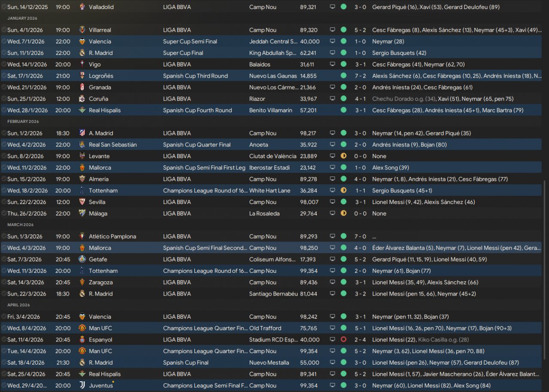Open the Riazor stadium link
This screenshot has width=549, height=392.
tap(257, 99)
